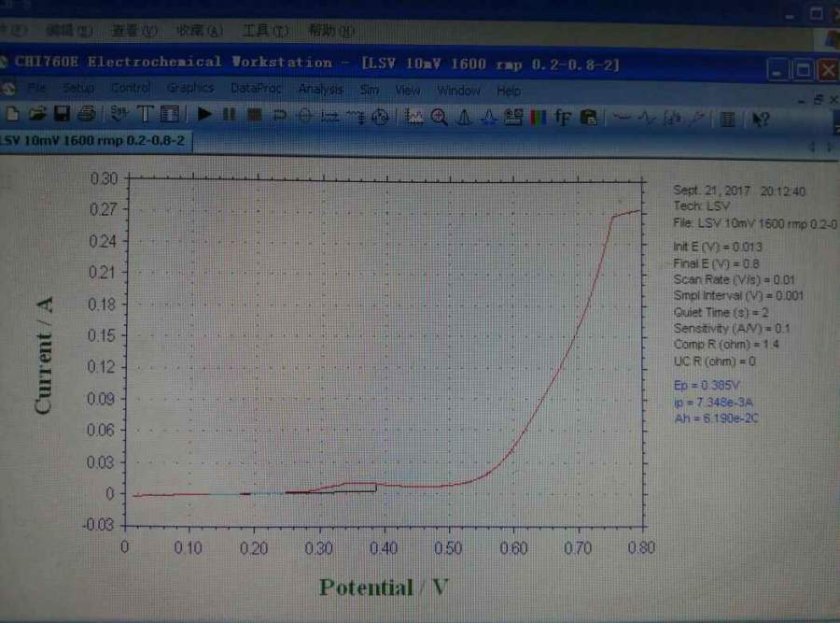Image resolution: width=840 pixels, height=623 pixels.
Task: Open the View menu
Action: 408,90
